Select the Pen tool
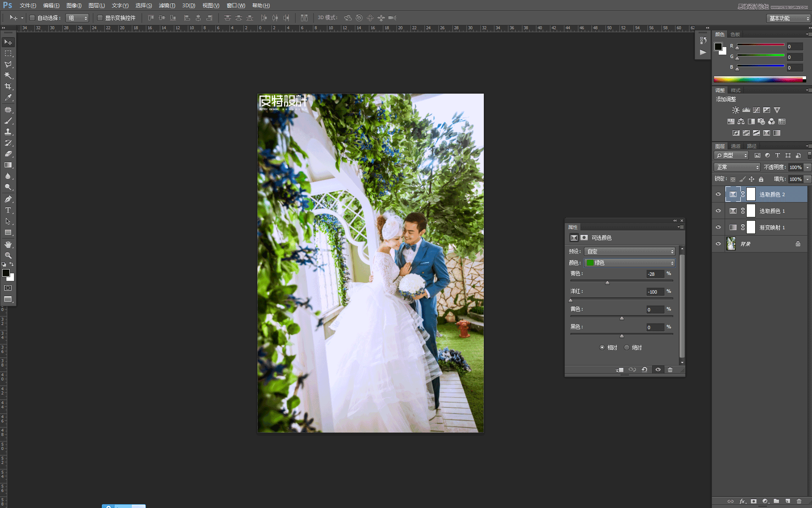 coord(8,199)
